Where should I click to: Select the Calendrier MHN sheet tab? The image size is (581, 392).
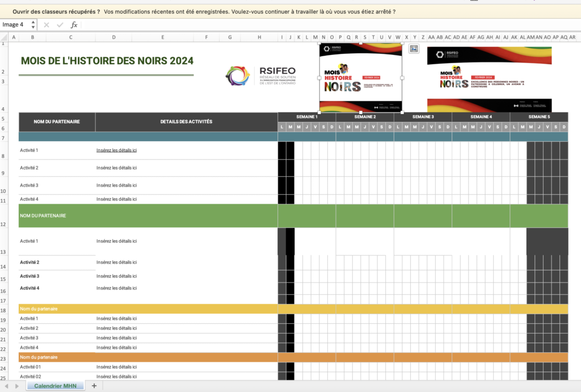coord(55,386)
